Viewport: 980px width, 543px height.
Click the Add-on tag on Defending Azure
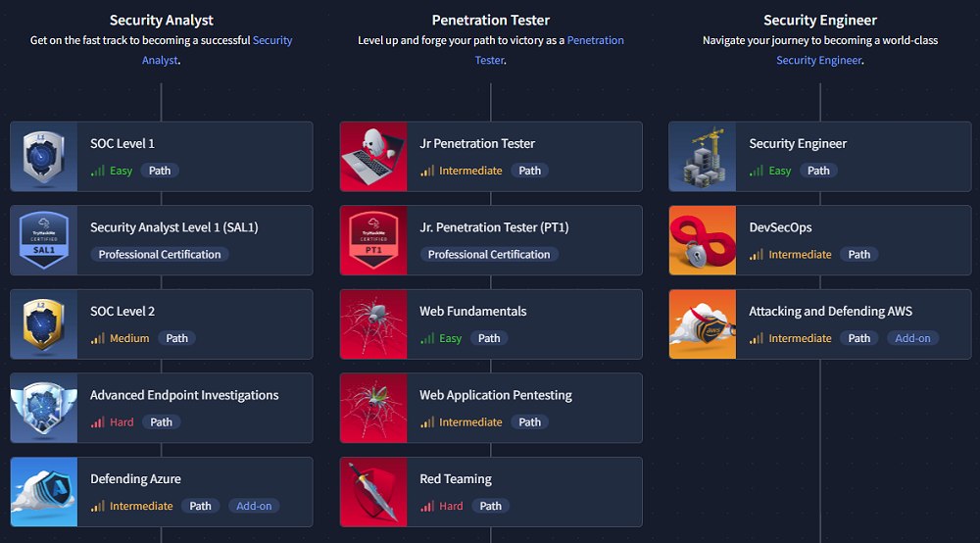(x=255, y=506)
